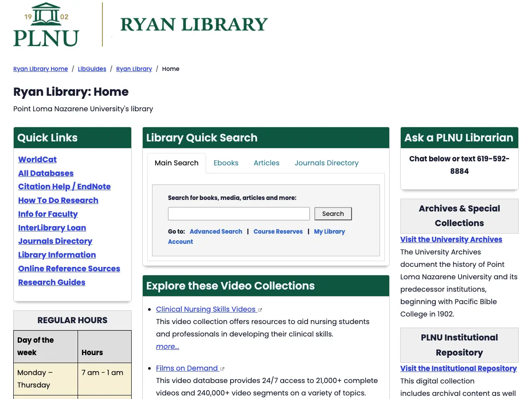Open Clinical Nursing Skills Videos link
This screenshot has width=532, height=399.
206,309
